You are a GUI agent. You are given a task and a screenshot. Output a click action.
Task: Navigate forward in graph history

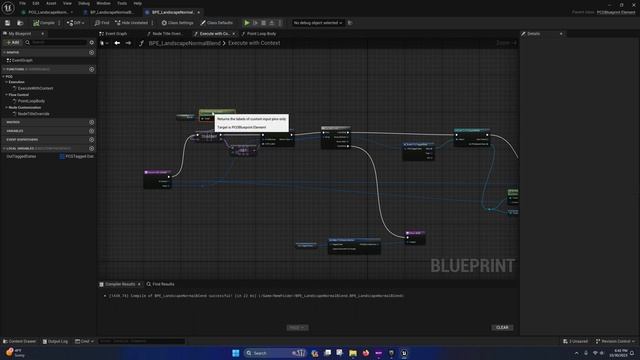click(x=128, y=43)
